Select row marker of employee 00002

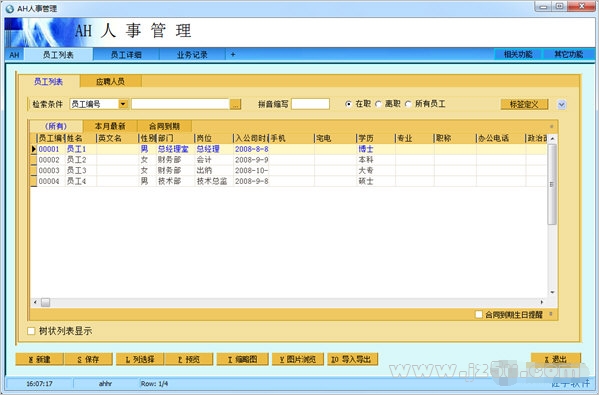34,160
